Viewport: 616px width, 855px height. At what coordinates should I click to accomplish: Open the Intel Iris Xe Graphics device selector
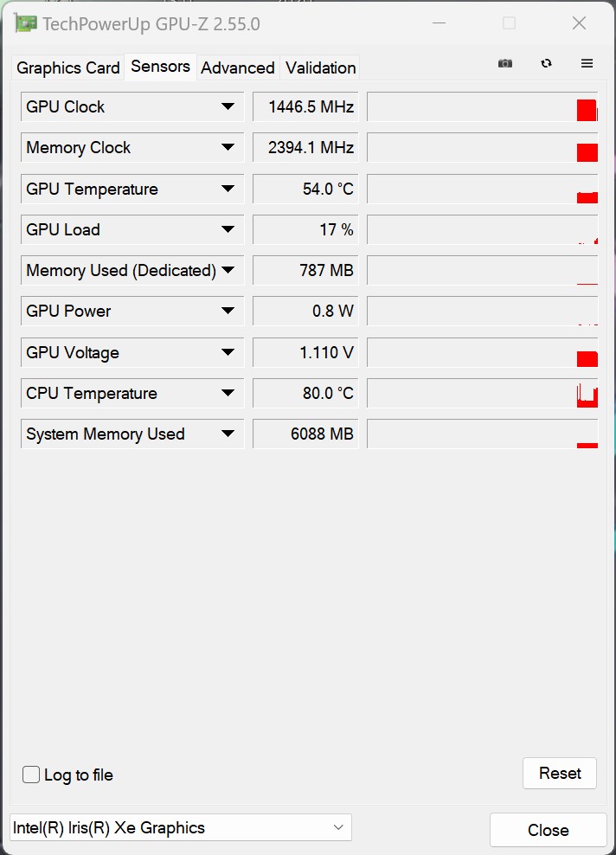(x=181, y=827)
